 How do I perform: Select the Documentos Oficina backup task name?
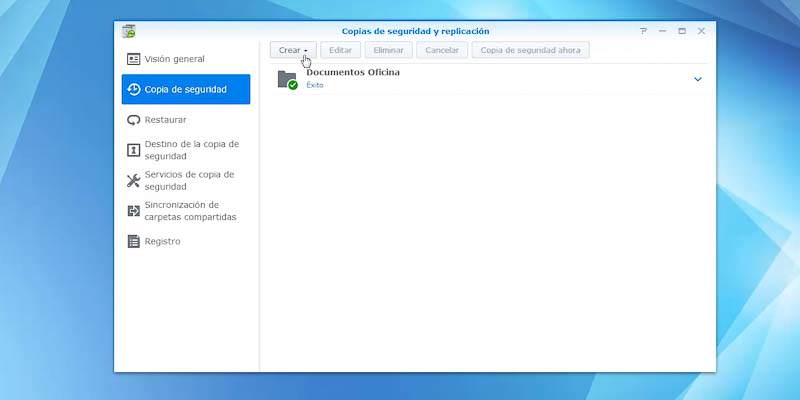(353, 72)
